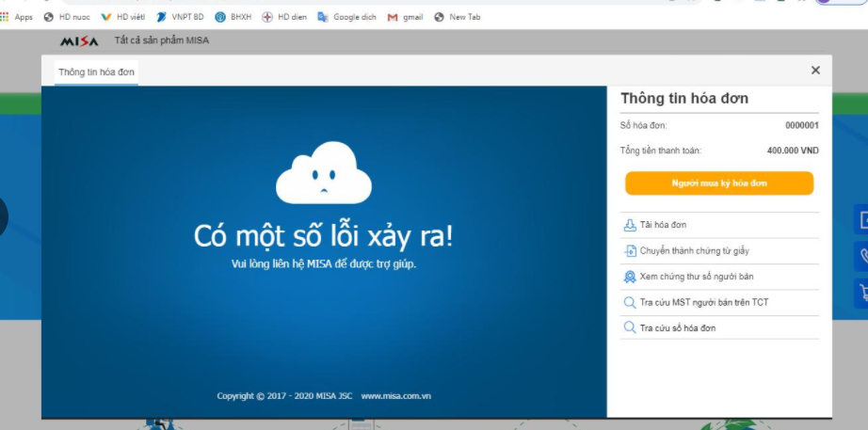Screen dimensions: 868x430
Task: Select the Thông tin hóa đơn tab
Action: point(96,72)
